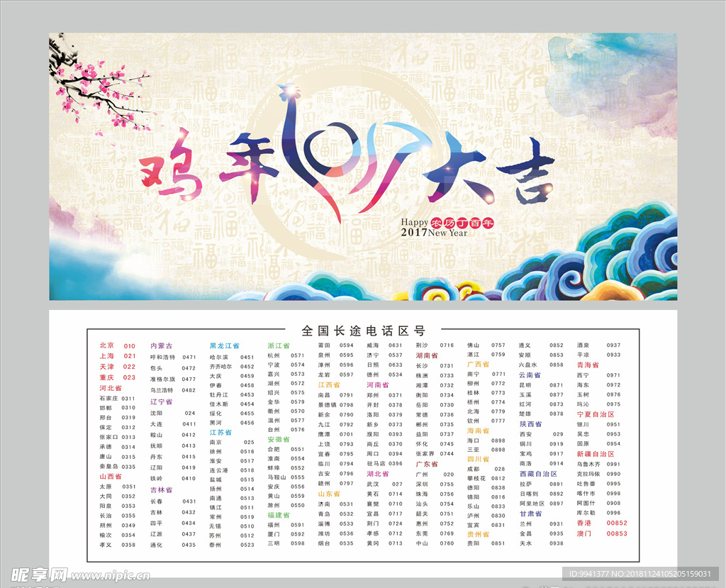Click the '河北省' province heading
The image size is (726, 588).
click(x=111, y=388)
